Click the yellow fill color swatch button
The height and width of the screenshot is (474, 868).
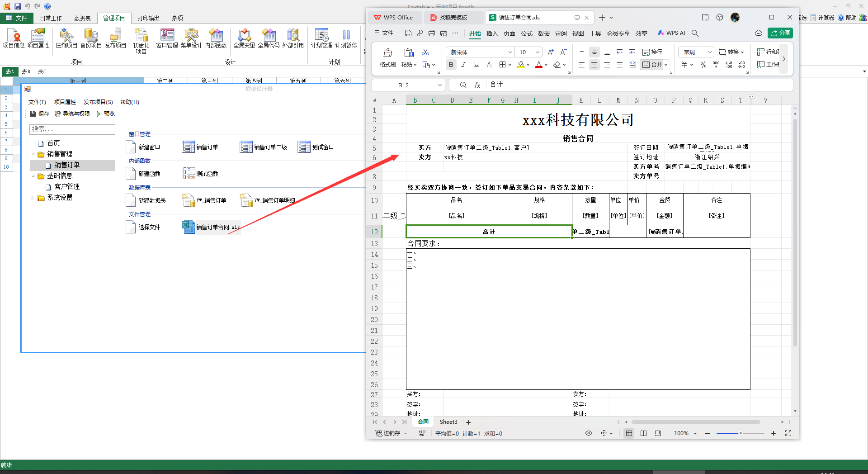click(521, 65)
